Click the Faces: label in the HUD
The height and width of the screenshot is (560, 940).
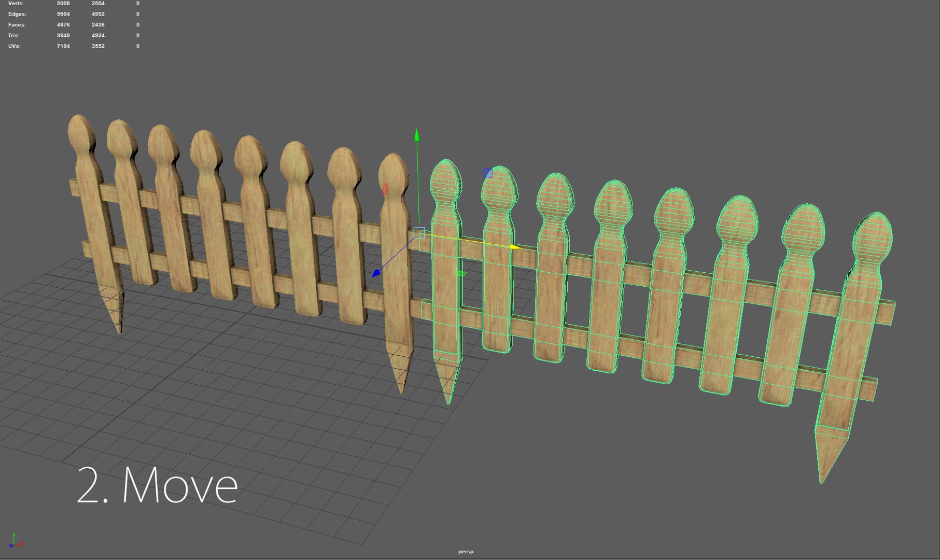click(x=17, y=25)
